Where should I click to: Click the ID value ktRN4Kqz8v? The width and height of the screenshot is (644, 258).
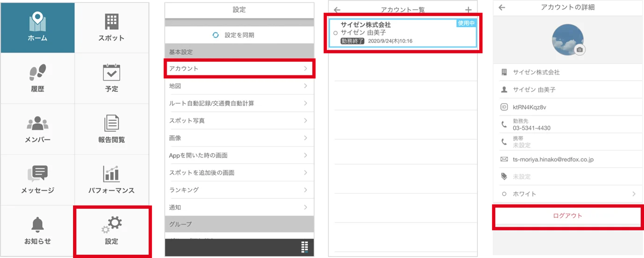click(529, 107)
